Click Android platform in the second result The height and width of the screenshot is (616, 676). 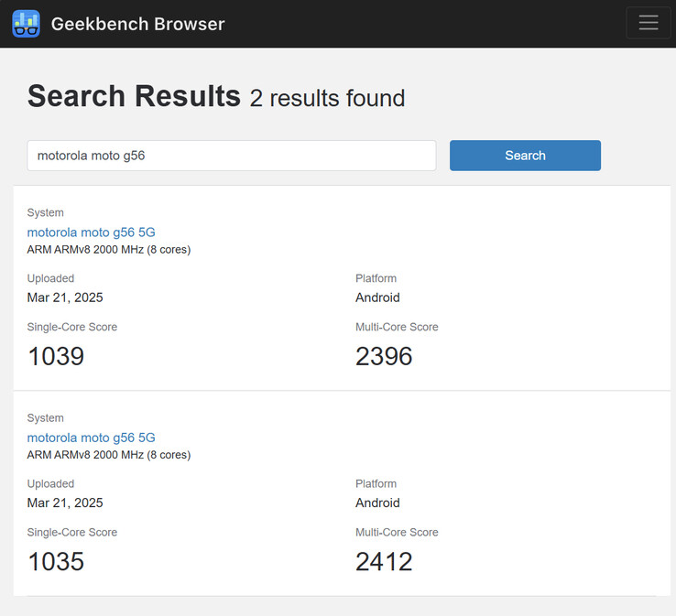click(x=377, y=503)
